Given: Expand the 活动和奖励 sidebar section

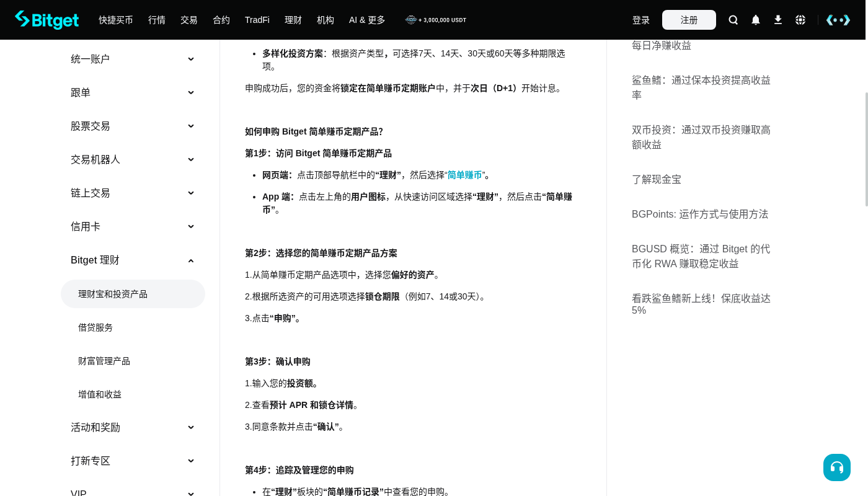Looking at the screenshot, I should (133, 427).
